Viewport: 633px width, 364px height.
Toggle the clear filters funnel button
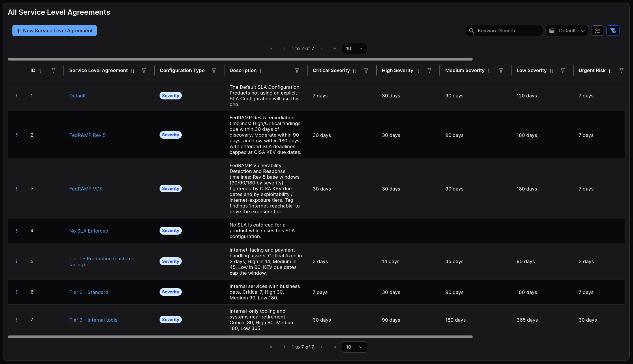(613, 31)
